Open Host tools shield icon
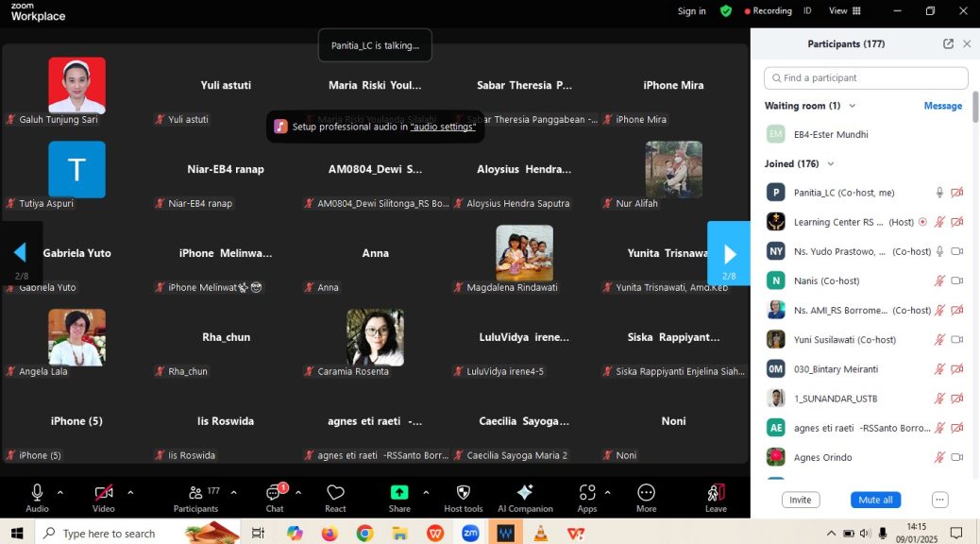This screenshot has width=980, height=544. click(x=463, y=493)
